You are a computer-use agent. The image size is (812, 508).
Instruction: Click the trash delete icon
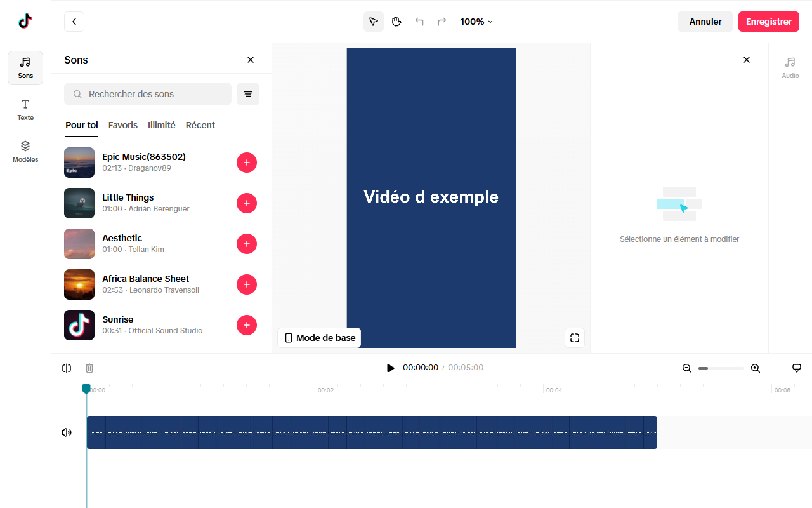click(x=89, y=368)
